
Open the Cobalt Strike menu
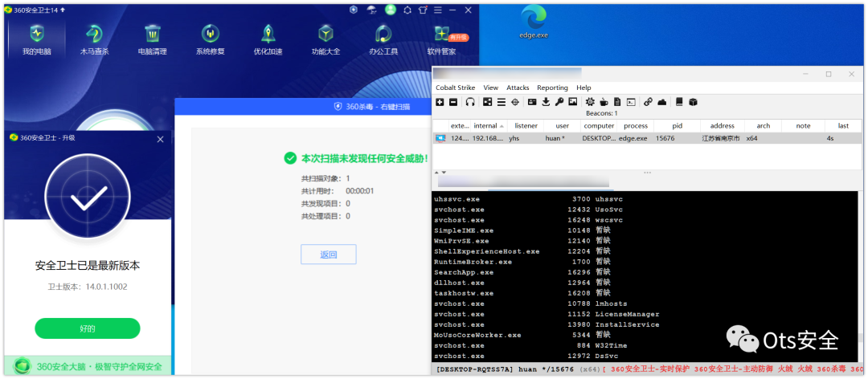[455, 88]
